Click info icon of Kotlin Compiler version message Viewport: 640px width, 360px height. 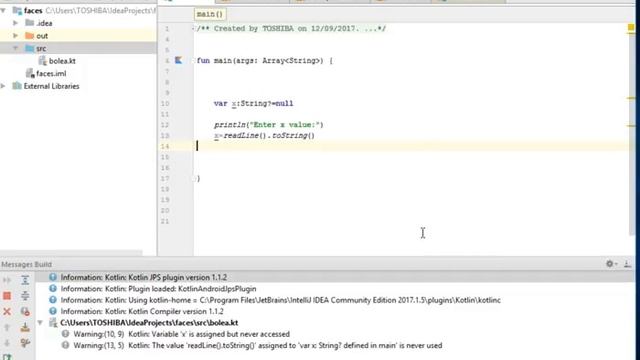(53, 311)
